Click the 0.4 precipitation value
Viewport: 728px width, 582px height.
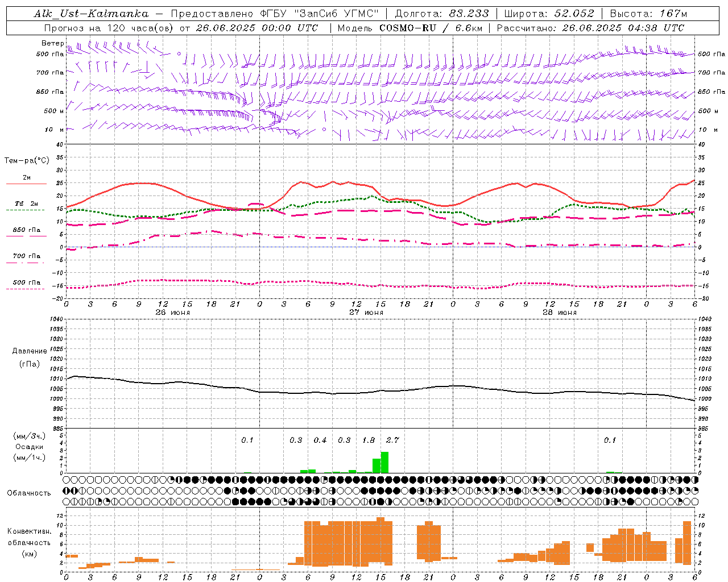tap(320, 440)
